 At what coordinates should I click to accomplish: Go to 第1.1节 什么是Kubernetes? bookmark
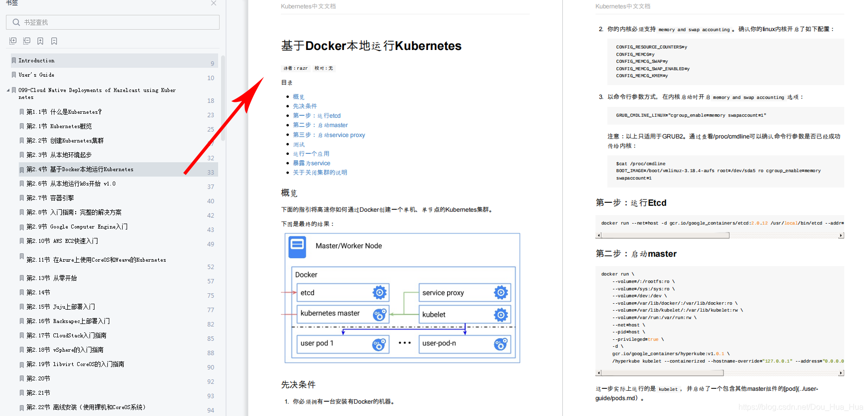pyautogui.click(x=64, y=112)
